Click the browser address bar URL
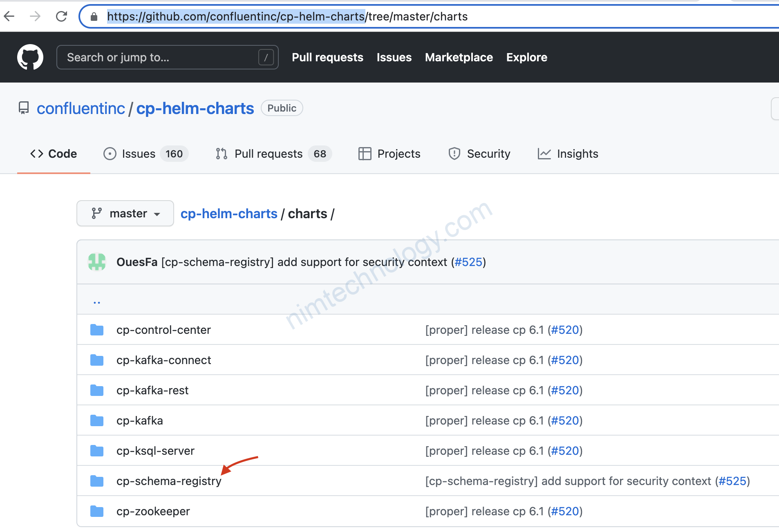The height and width of the screenshot is (532, 779). click(x=287, y=16)
